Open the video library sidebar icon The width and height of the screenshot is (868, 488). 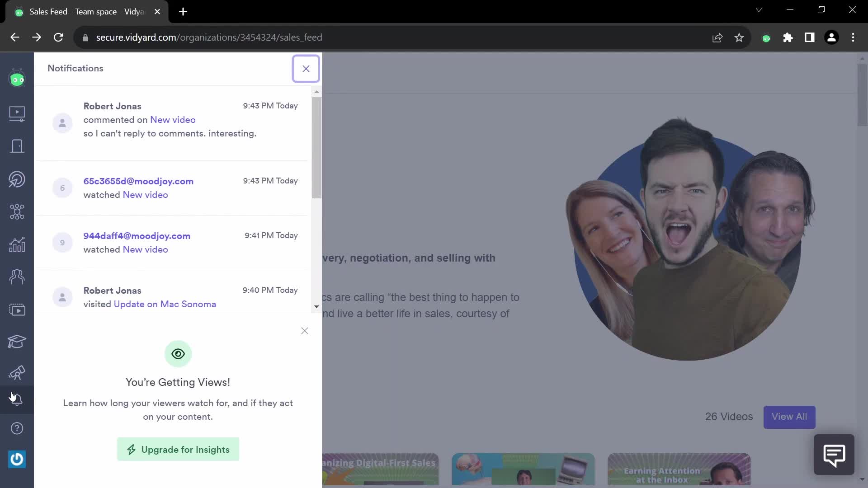point(17,113)
